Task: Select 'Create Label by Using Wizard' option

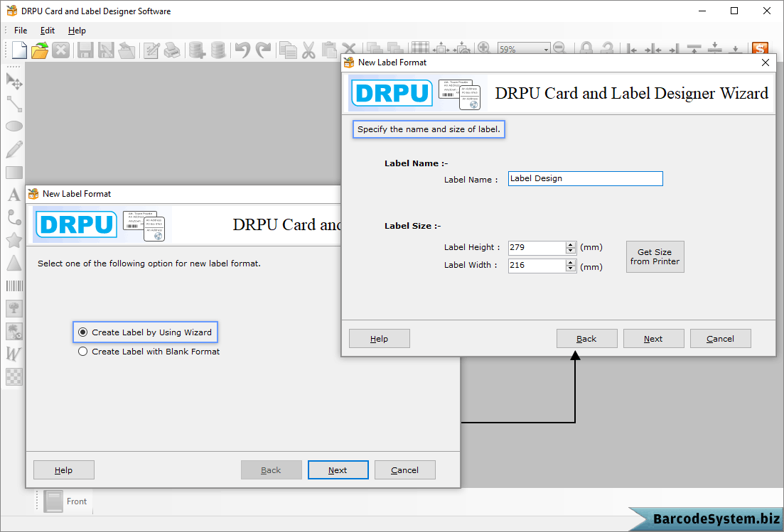Action: [146, 332]
